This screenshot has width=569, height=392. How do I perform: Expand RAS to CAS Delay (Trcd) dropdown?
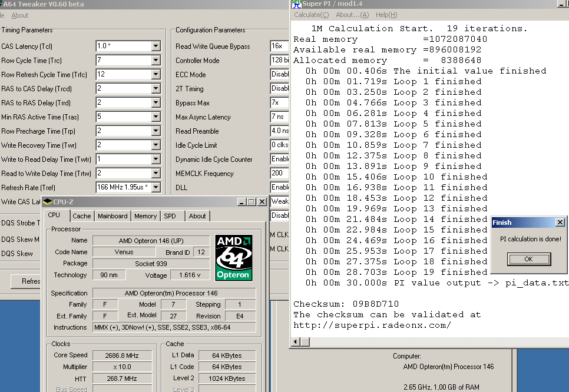pyautogui.click(x=156, y=88)
